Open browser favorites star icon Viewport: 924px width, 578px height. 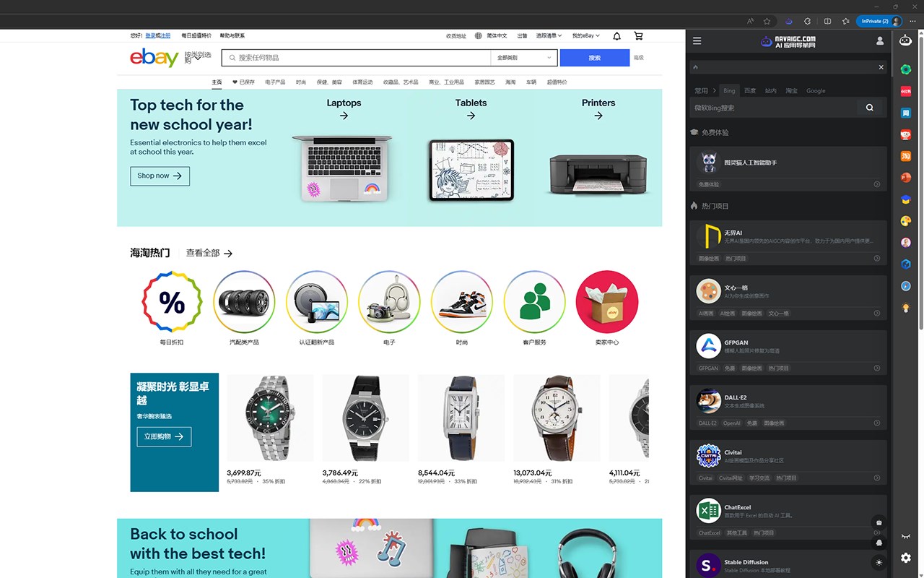[x=767, y=21]
